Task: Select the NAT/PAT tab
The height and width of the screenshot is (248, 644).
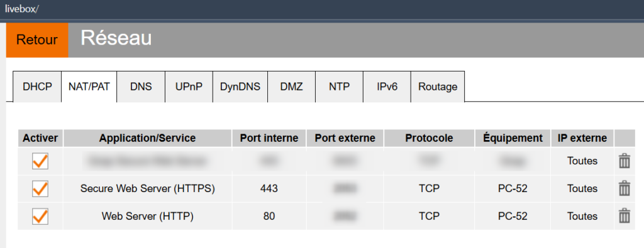Action: click(89, 87)
